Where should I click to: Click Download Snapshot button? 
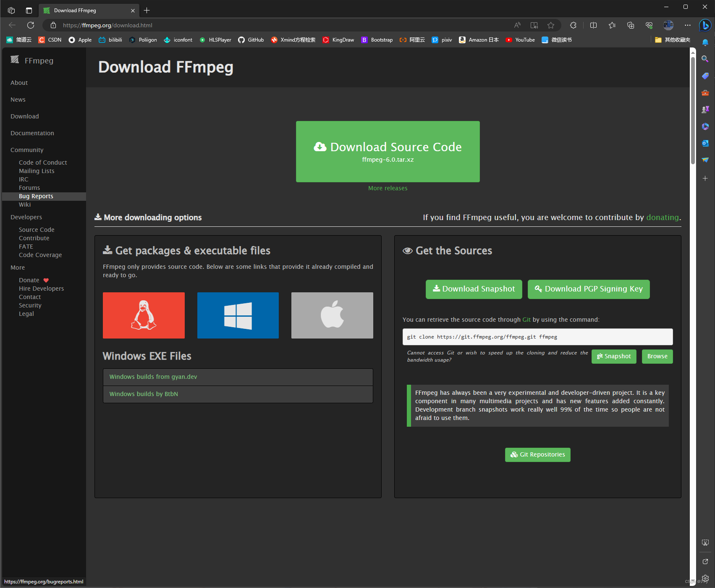point(474,289)
